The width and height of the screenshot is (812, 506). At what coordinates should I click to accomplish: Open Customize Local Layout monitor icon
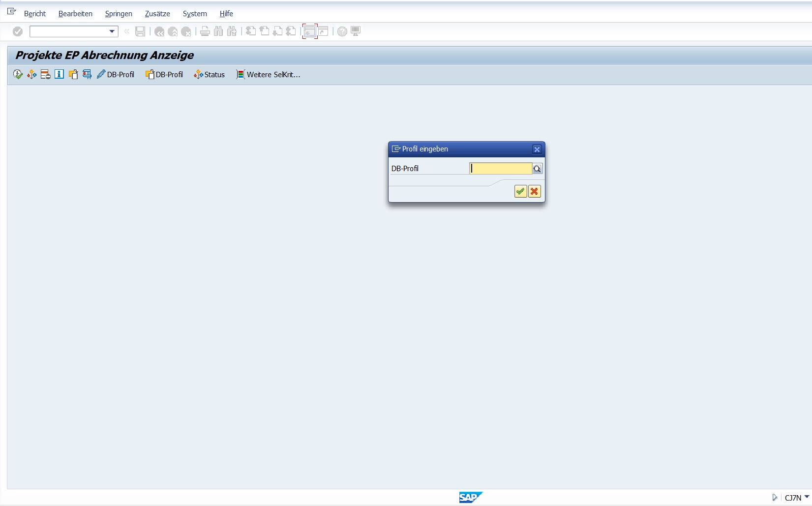pos(356,31)
